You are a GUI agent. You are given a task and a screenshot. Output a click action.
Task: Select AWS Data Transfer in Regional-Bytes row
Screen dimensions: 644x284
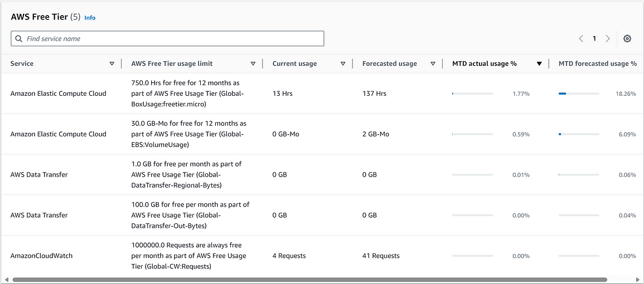39,174
